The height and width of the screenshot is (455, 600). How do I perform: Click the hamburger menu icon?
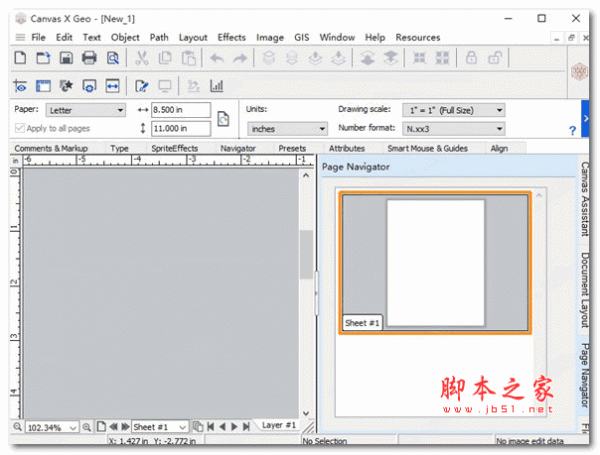pyautogui.click(x=20, y=38)
